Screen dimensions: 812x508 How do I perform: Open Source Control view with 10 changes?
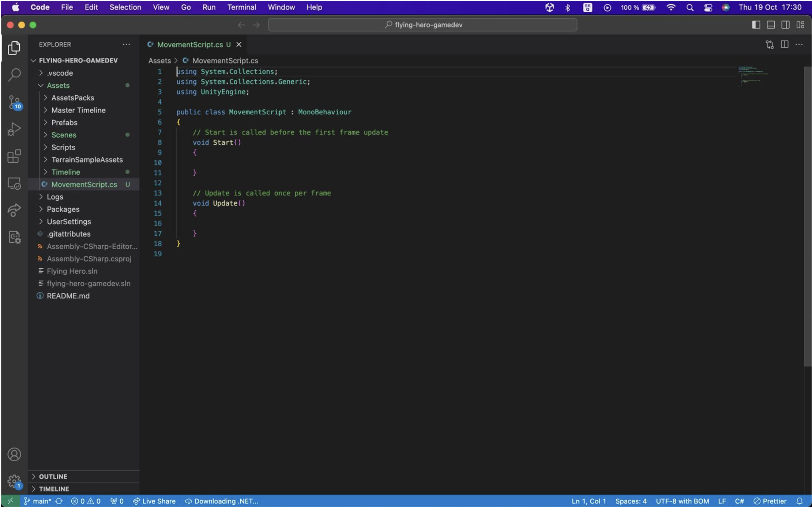(x=15, y=102)
